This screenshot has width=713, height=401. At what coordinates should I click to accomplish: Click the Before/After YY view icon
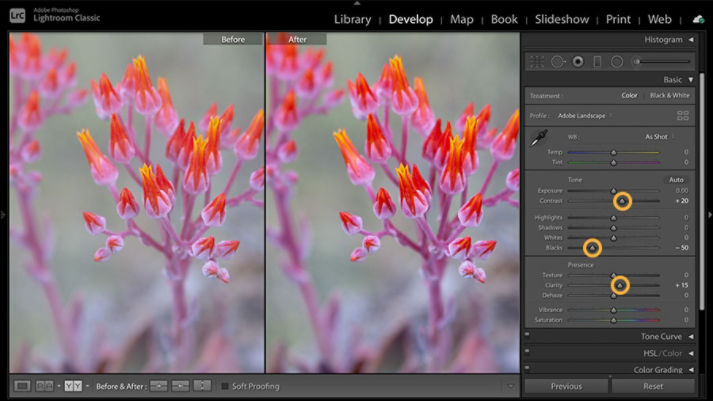(73, 386)
